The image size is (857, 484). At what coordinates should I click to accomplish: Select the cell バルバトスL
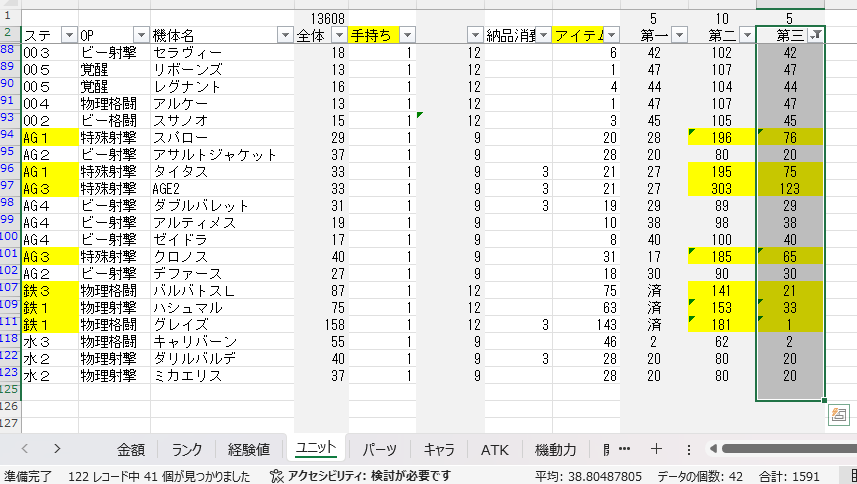pos(222,291)
